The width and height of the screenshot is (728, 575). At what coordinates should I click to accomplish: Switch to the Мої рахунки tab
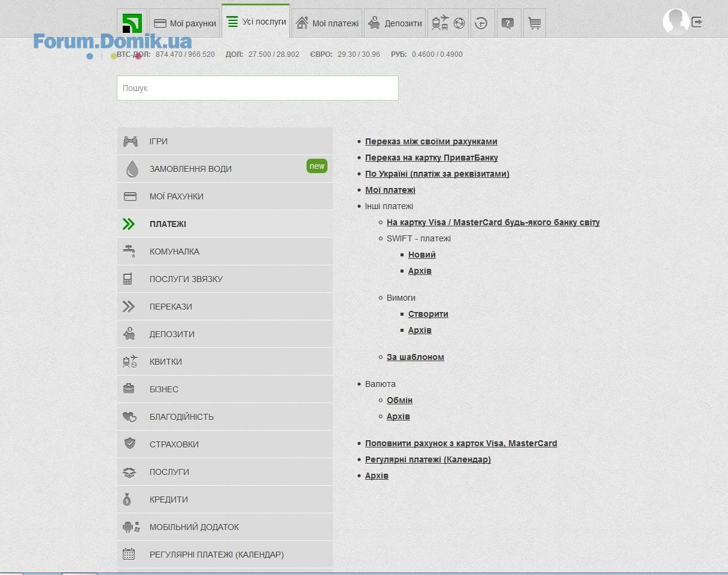184,23
